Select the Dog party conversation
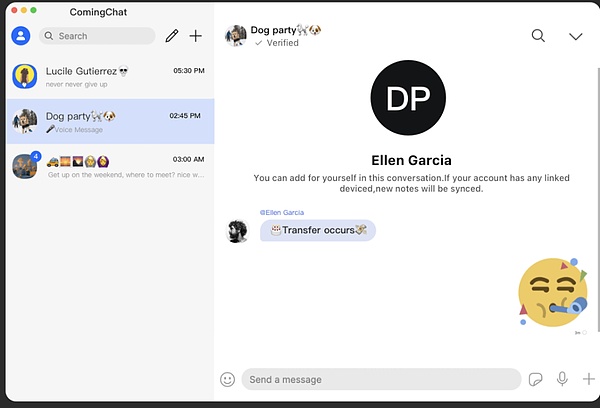The width and height of the screenshot is (600, 408). coord(108,122)
